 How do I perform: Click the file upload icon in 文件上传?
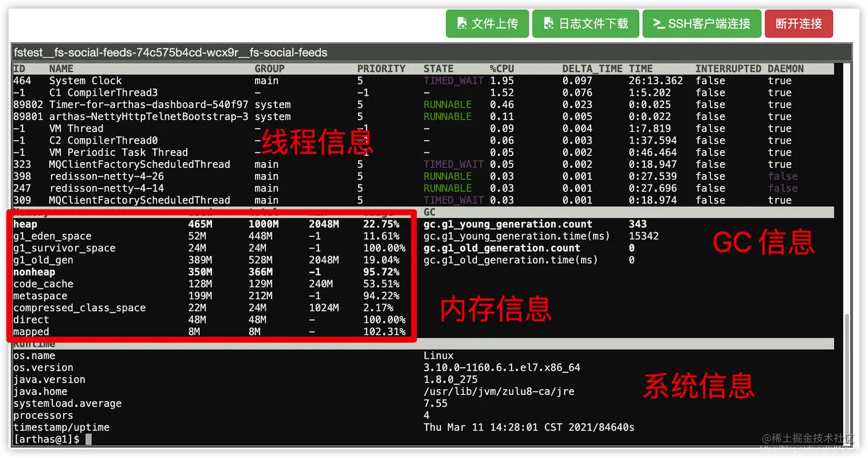point(462,24)
